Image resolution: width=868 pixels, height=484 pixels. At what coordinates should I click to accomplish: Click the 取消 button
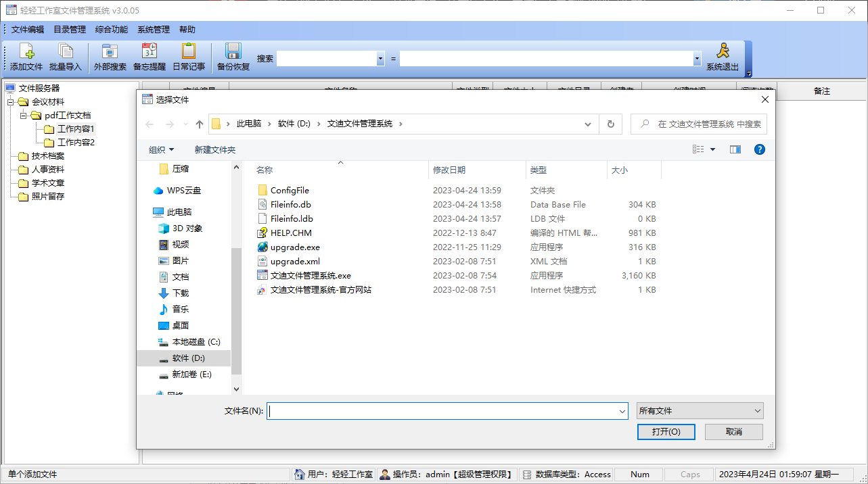tap(734, 432)
